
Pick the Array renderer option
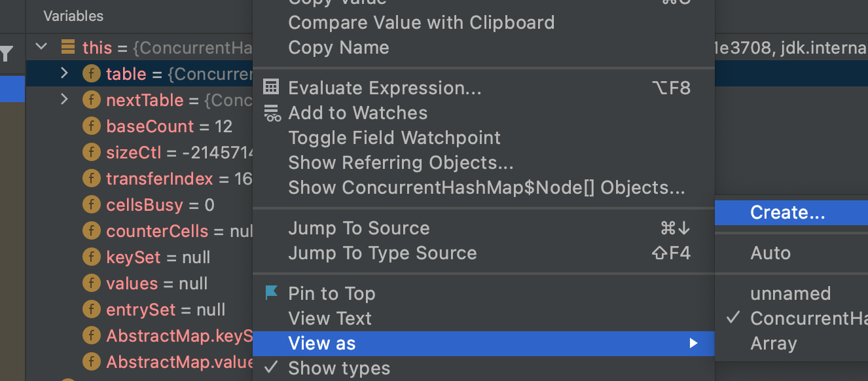click(x=773, y=344)
